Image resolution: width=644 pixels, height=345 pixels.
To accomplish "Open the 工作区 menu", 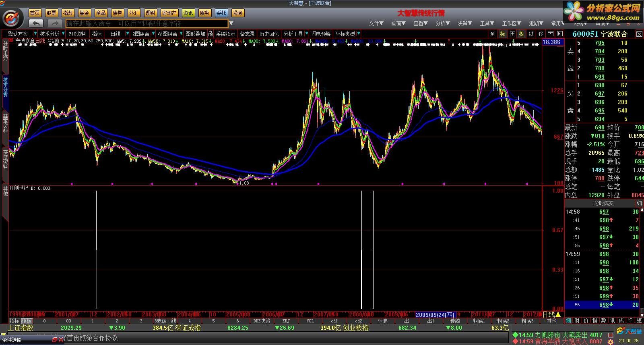I will coord(512,23).
